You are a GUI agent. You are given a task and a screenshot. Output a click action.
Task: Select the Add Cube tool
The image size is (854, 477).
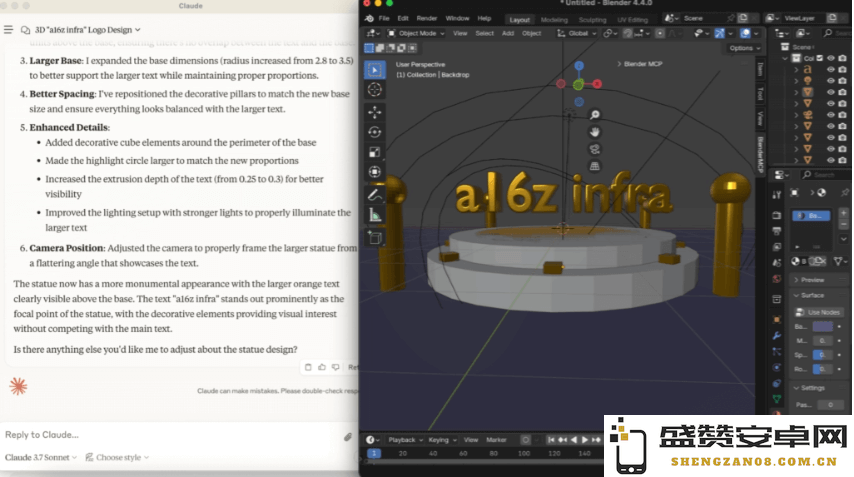375,237
